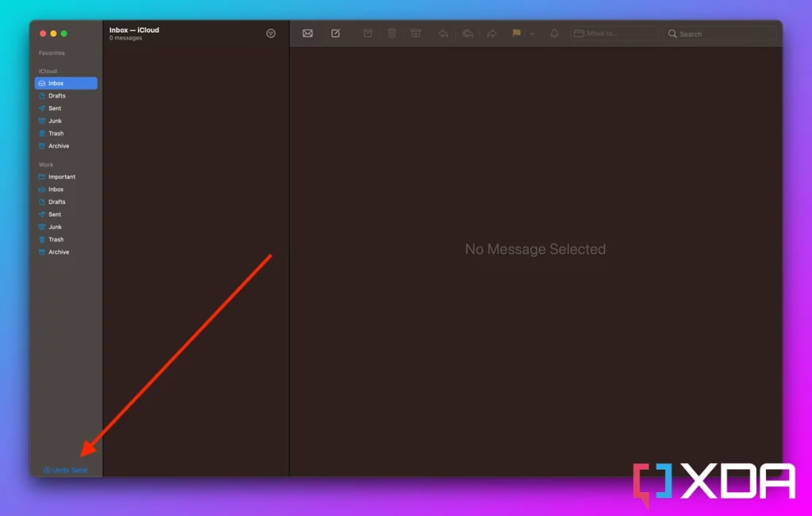This screenshot has height=516, width=812.
Task: Select iCloud Inbox mailbox
Action: click(66, 82)
